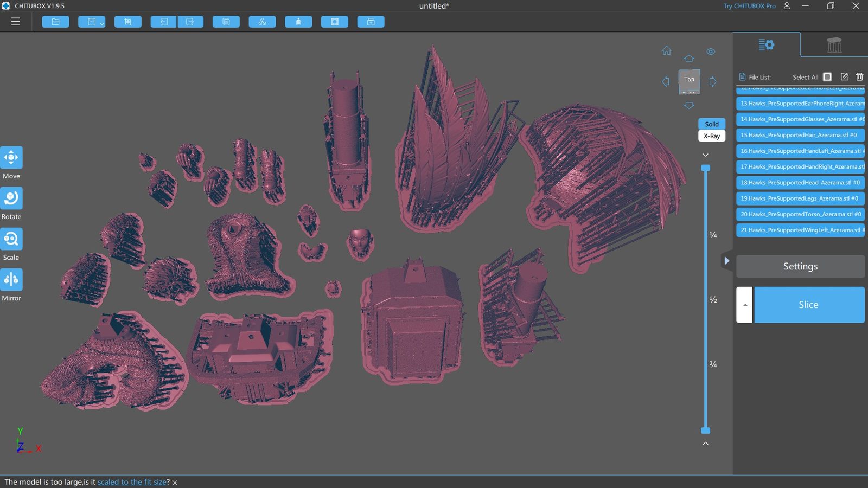Switch to X-Ray render mode
The height and width of the screenshot is (488, 868).
pyautogui.click(x=712, y=136)
